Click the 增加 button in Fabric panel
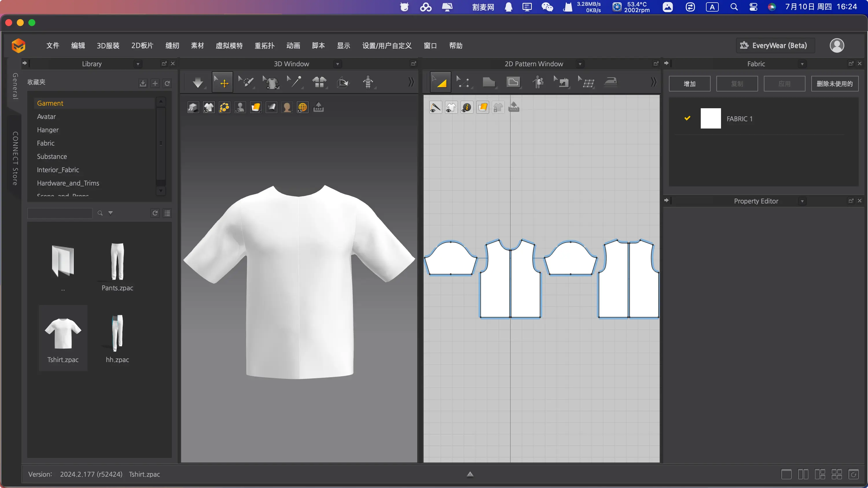The image size is (868, 488). tap(689, 84)
